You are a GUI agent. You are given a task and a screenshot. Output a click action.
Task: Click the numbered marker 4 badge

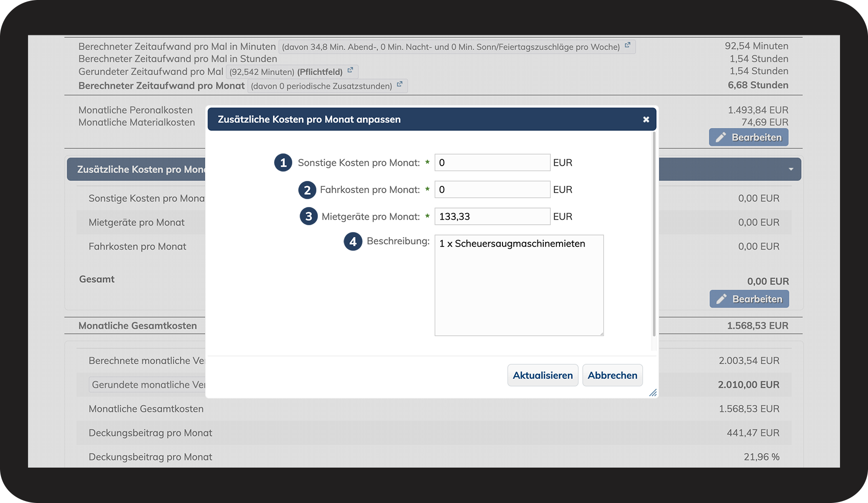coord(353,241)
